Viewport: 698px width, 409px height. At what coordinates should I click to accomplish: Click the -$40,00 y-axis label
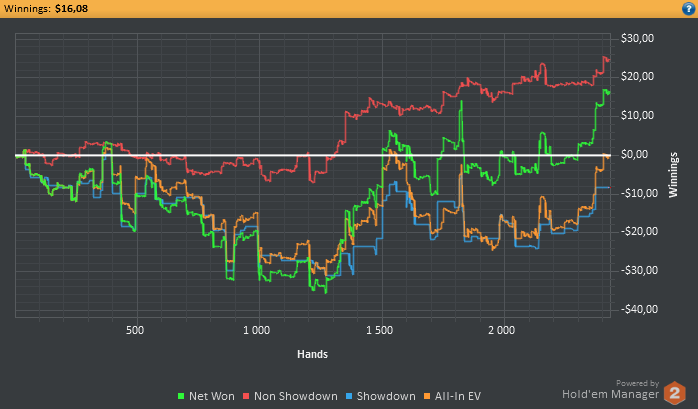point(639,309)
